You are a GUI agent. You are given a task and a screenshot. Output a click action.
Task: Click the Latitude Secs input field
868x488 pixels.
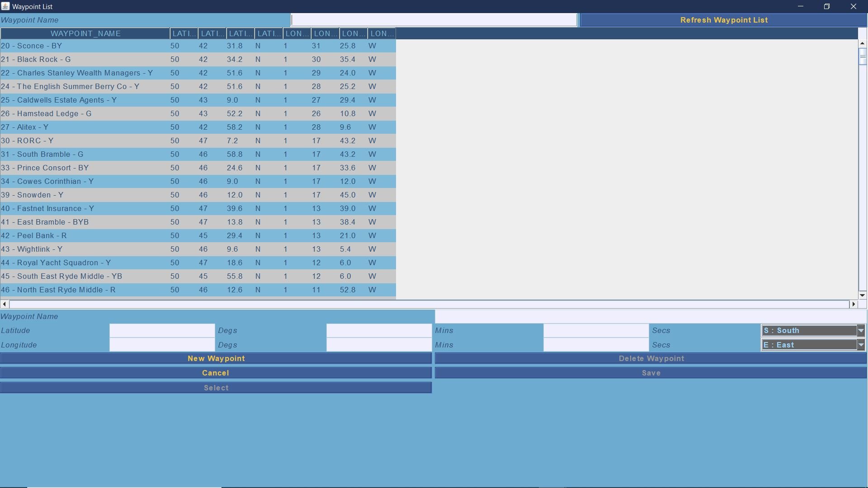pyautogui.click(x=596, y=330)
